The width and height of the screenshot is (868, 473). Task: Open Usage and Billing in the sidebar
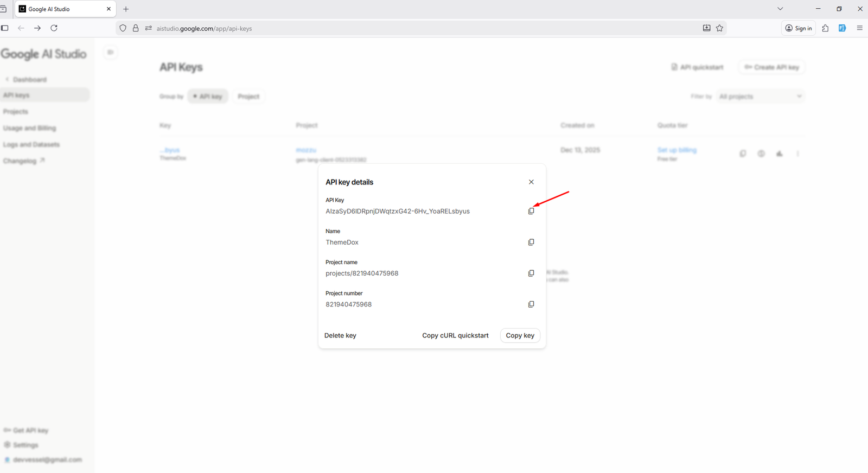tap(29, 128)
